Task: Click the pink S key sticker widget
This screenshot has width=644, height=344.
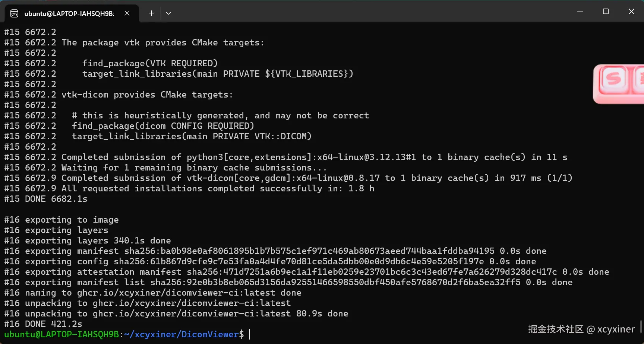Action: coord(614,80)
